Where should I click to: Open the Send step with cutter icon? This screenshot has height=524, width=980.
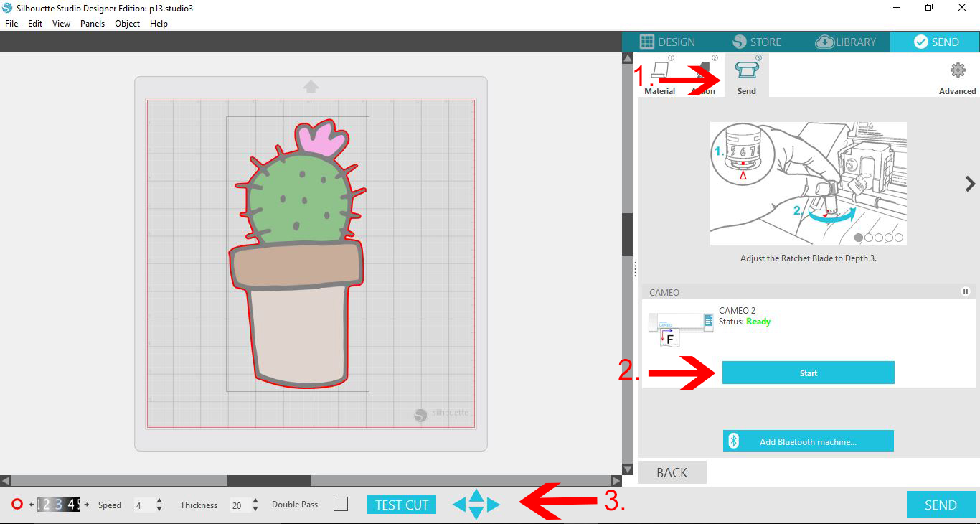747,75
